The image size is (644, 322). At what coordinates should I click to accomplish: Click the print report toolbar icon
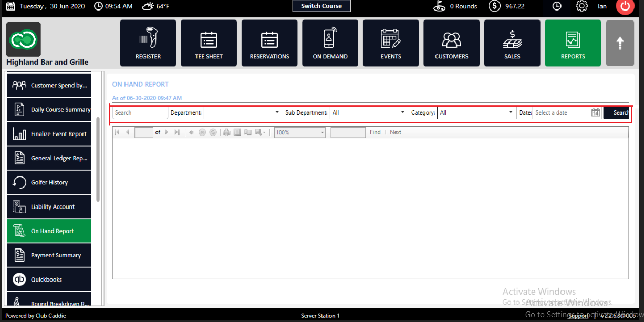click(226, 132)
